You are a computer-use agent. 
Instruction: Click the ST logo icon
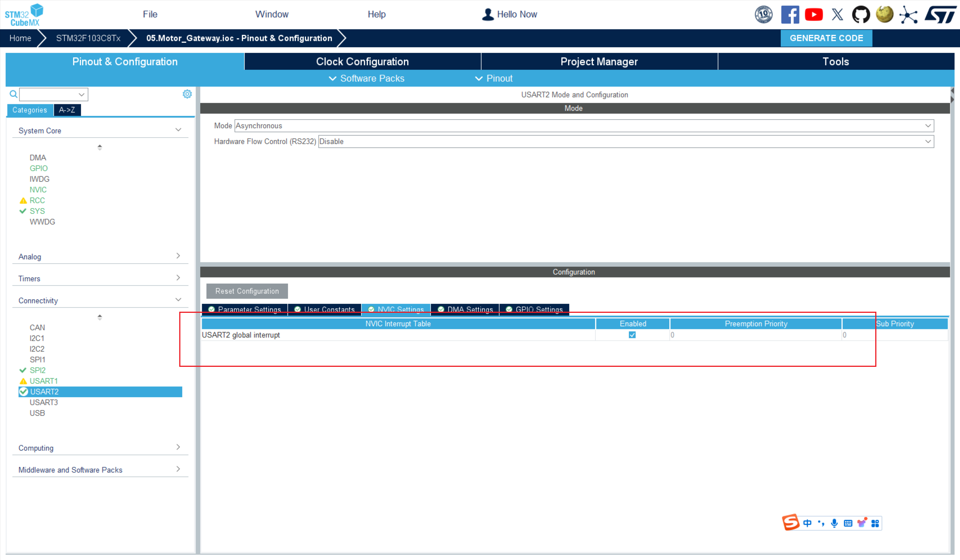coord(940,15)
